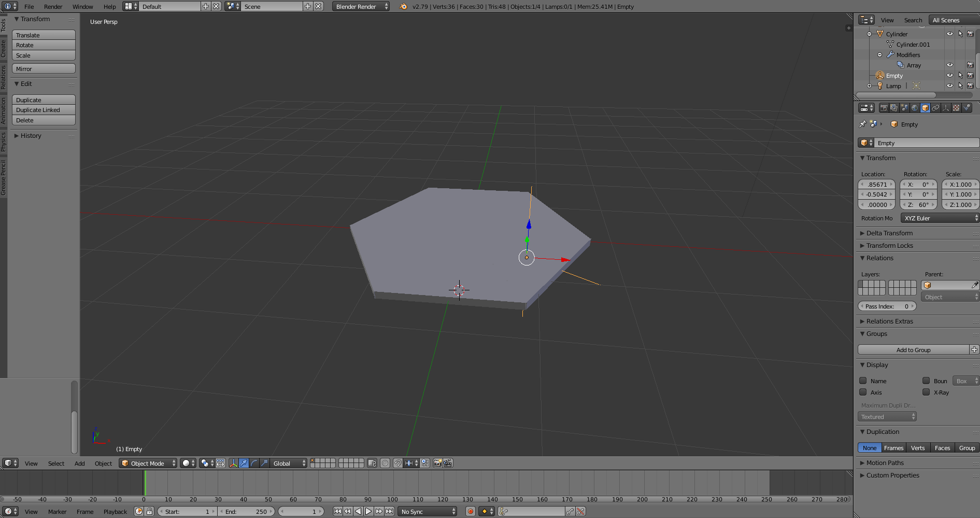The height and width of the screenshot is (518, 980).
Task: Open the viewport shading selector icon
Action: [186, 463]
